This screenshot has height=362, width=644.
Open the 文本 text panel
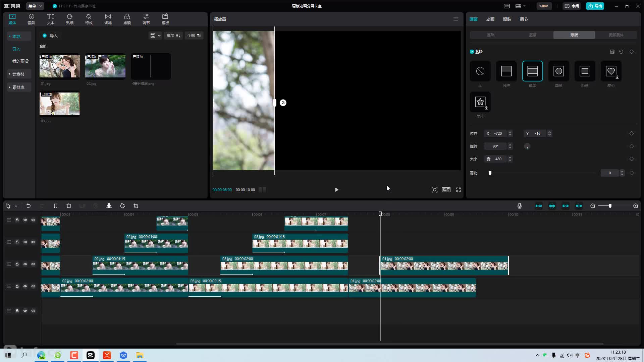[x=50, y=19]
